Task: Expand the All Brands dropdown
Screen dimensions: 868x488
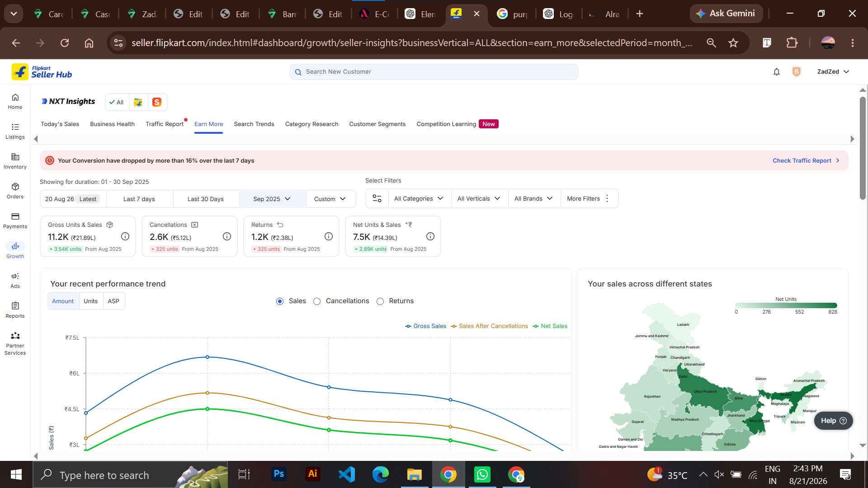Action: 534,198
